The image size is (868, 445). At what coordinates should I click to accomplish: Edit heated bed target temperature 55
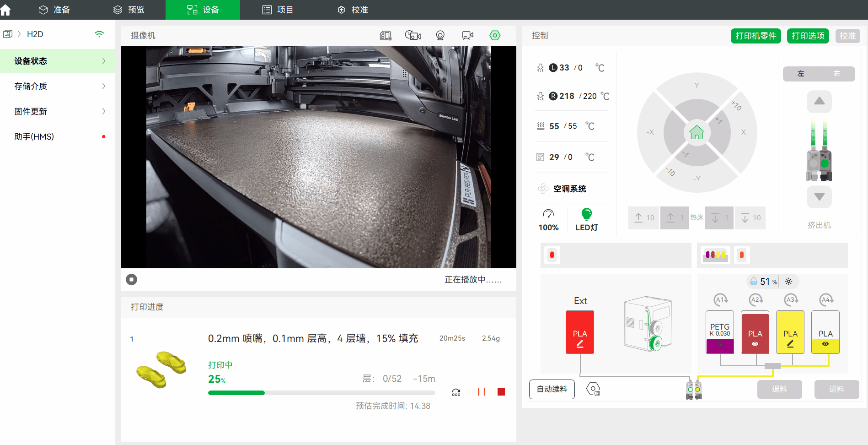click(x=573, y=126)
